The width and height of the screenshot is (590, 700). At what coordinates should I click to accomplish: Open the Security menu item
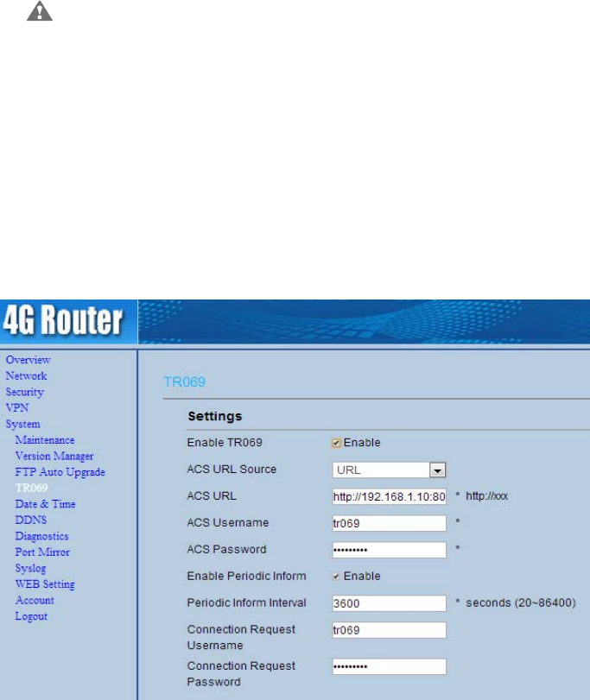24,392
